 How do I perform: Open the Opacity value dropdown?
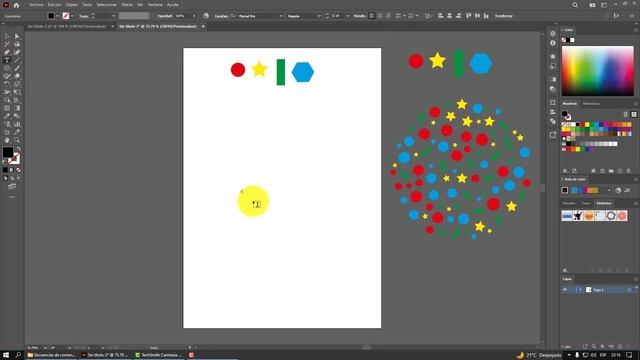194,16
